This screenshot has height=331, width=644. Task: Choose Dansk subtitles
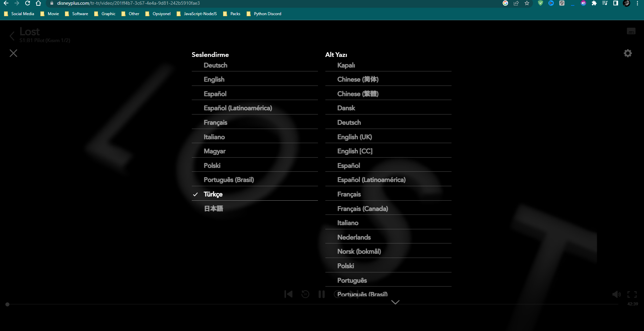coord(388,108)
